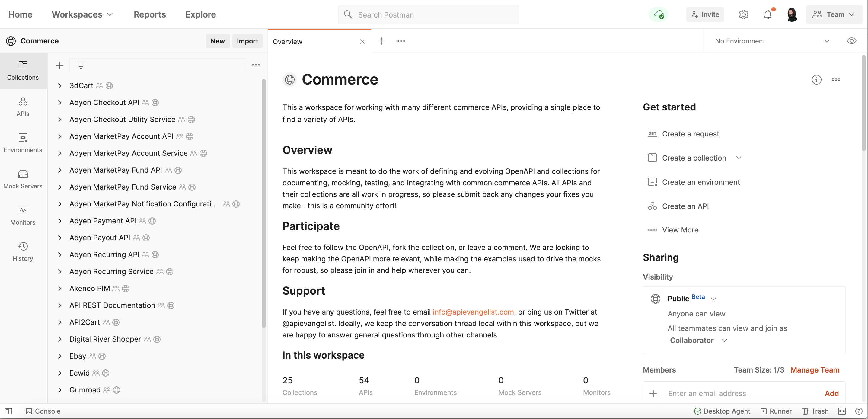Click the Search Postman field

pos(428,14)
